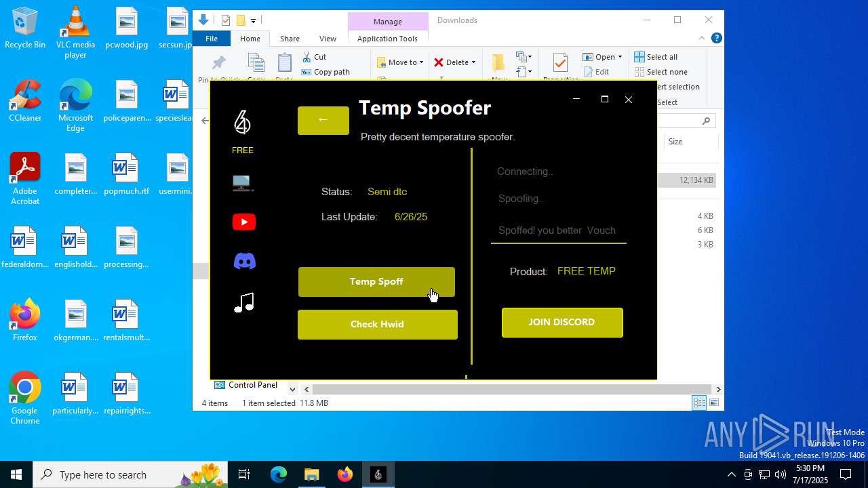Click Copy path in the ribbon

coord(325,72)
